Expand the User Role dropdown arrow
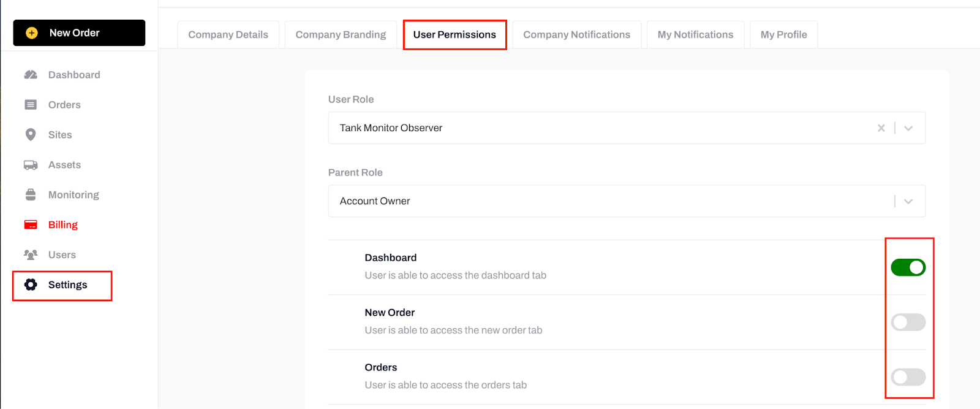980x409 pixels. 908,128
